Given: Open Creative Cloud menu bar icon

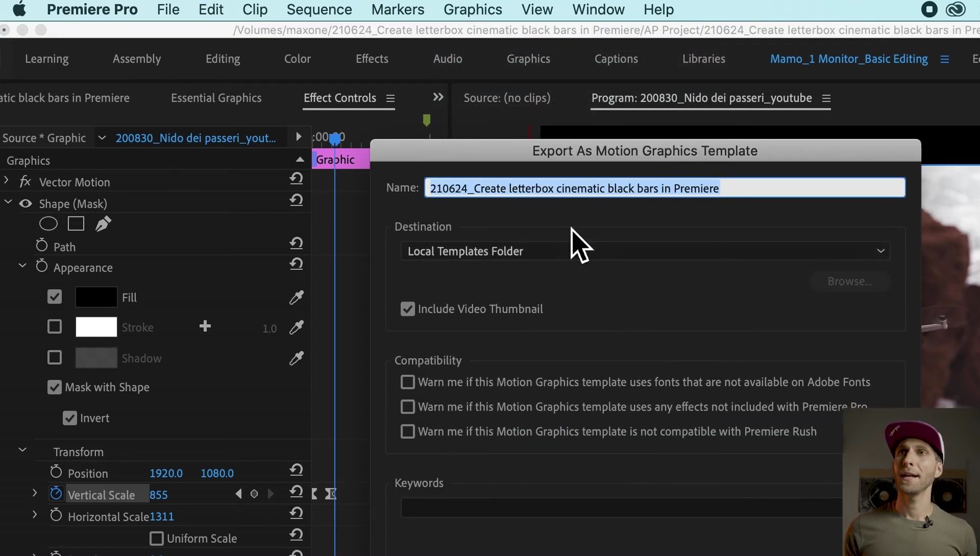Looking at the screenshot, I should (955, 9).
